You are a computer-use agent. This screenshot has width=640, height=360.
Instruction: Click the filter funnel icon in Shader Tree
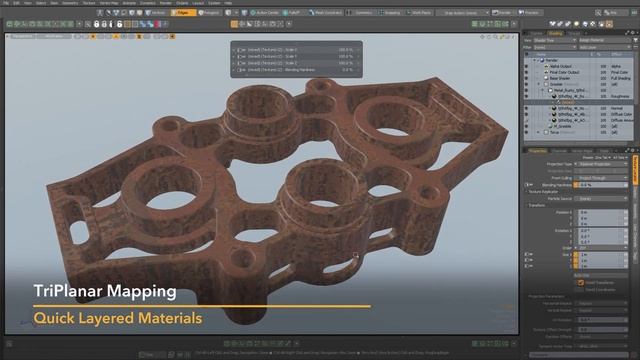point(636,40)
